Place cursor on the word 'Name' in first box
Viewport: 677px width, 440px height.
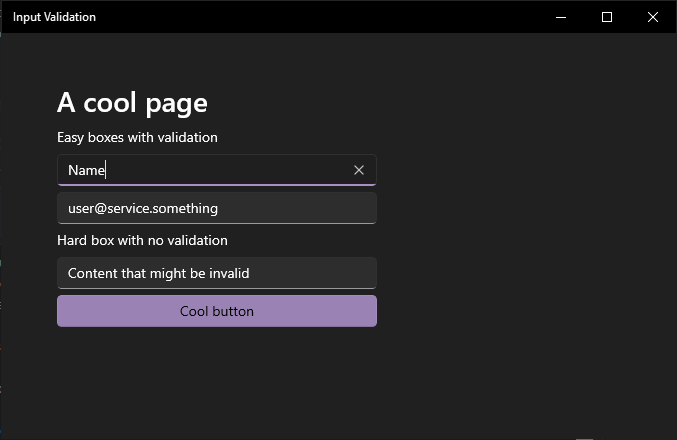86,170
